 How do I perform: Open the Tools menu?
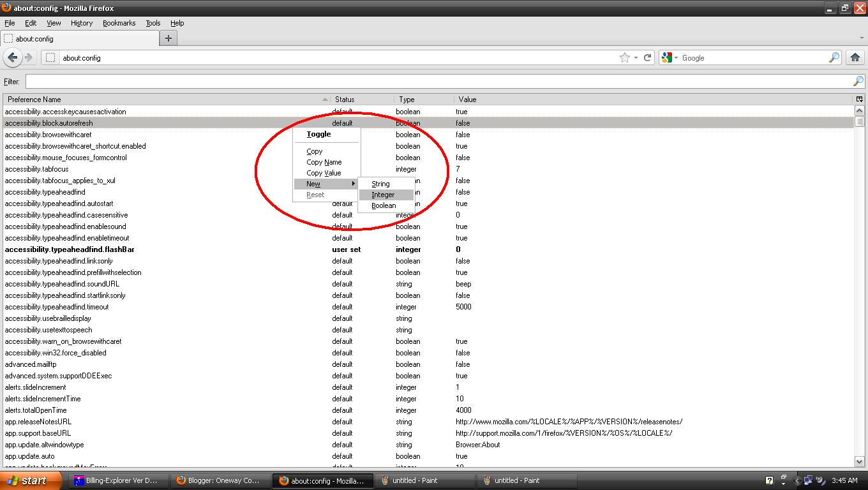(153, 23)
